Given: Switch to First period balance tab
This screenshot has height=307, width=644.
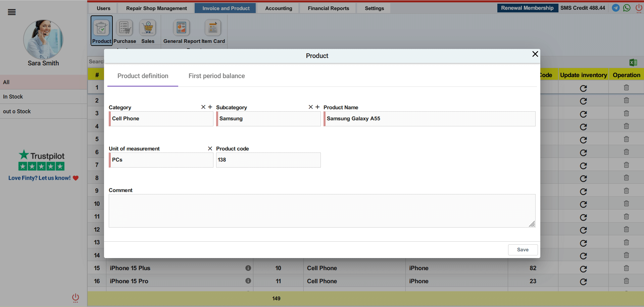Looking at the screenshot, I should (x=216, y=76).
